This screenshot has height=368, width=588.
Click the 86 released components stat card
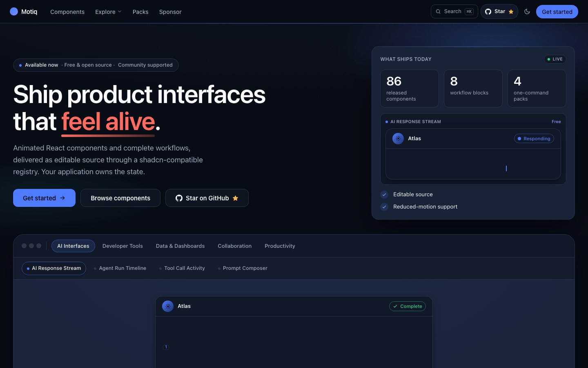tap(410, 88)
